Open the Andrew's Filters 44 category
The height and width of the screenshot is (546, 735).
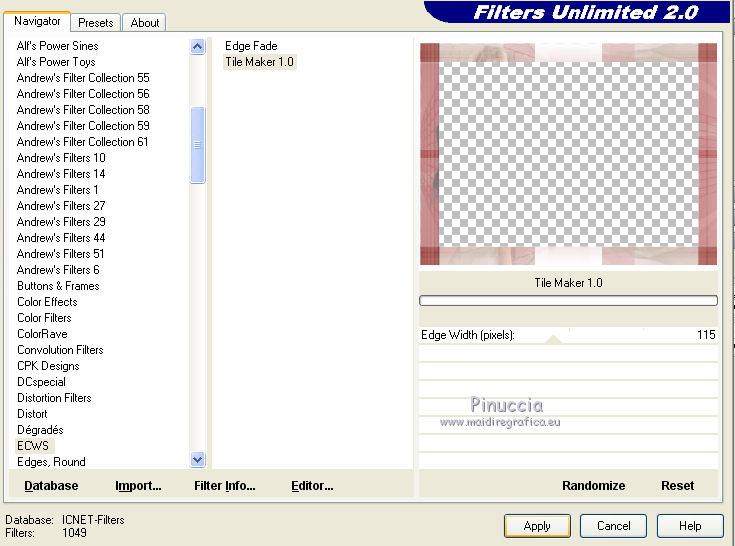click(61, 238)
